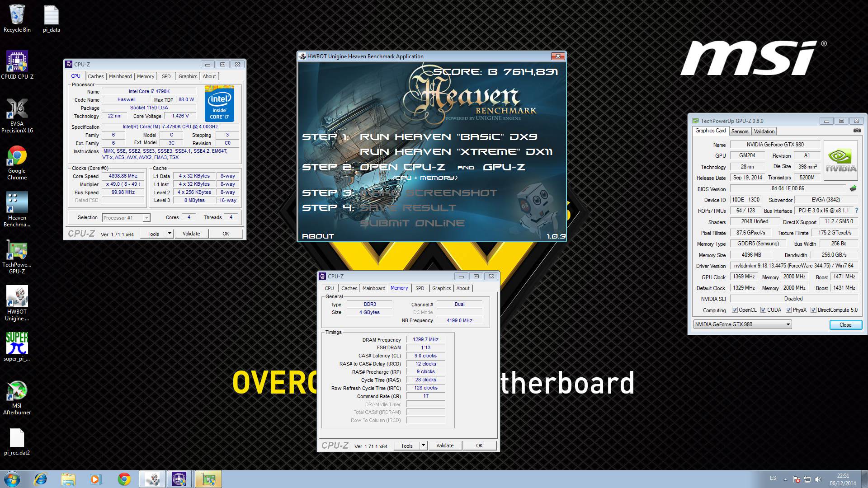Open SPD tab in lower CPU-Z window

point(420,288)
